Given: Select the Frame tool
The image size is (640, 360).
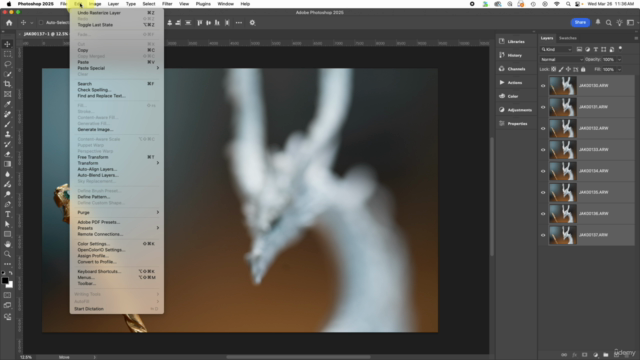Looking at the screenshot, I should coord(7,94).
